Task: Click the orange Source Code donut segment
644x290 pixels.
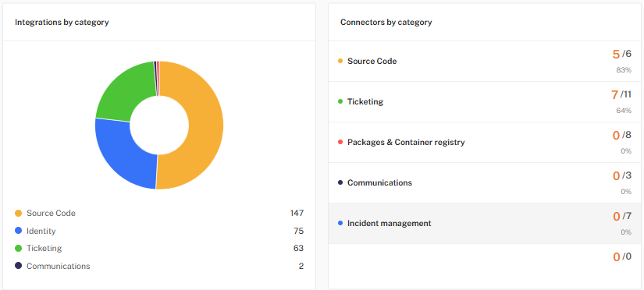Action: [205, 127]
